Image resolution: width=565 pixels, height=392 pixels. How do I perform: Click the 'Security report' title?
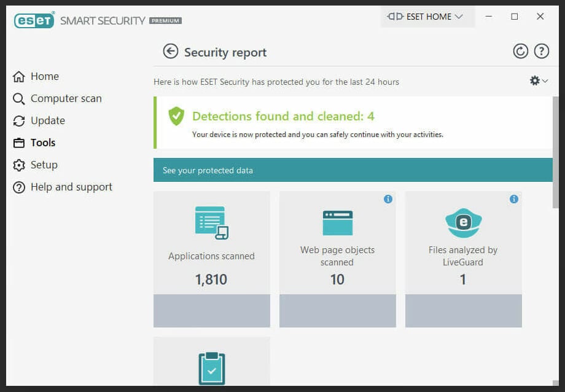pyautogui.click(x=225, y=52)
